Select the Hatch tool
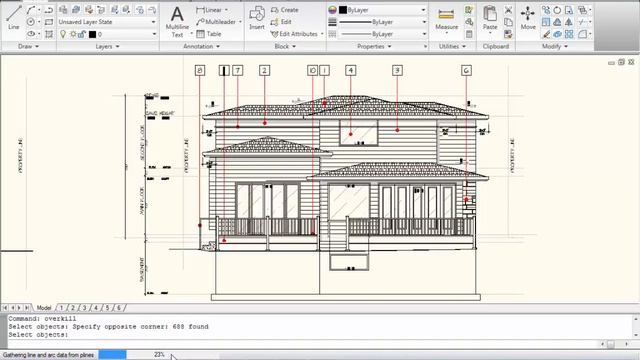Image resolution: width=640 pixels, height=360 pixels. point(49,34)
